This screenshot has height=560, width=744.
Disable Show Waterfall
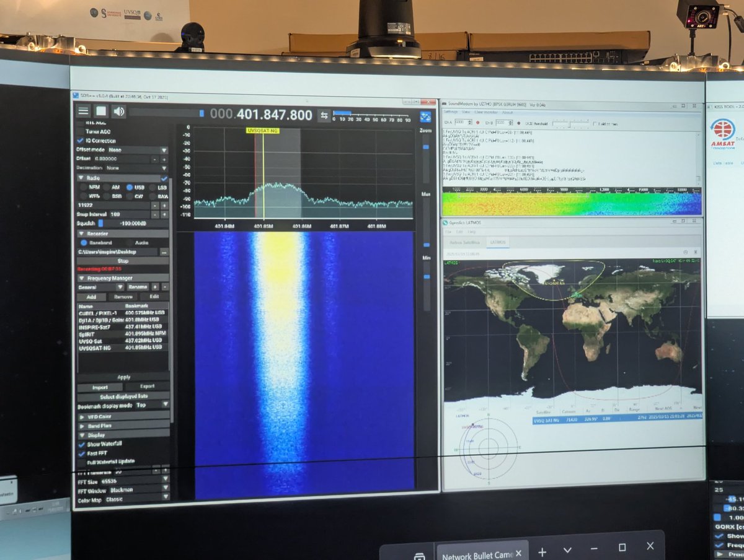pos(81,444)
